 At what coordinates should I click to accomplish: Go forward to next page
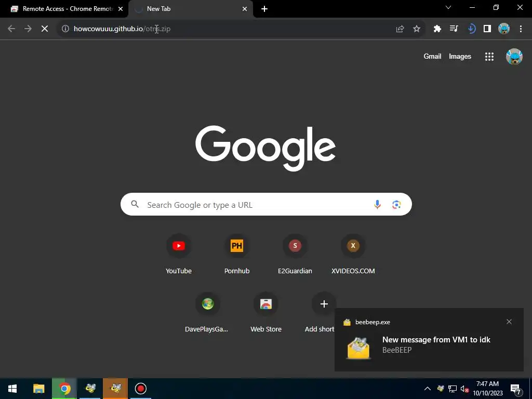28,29
